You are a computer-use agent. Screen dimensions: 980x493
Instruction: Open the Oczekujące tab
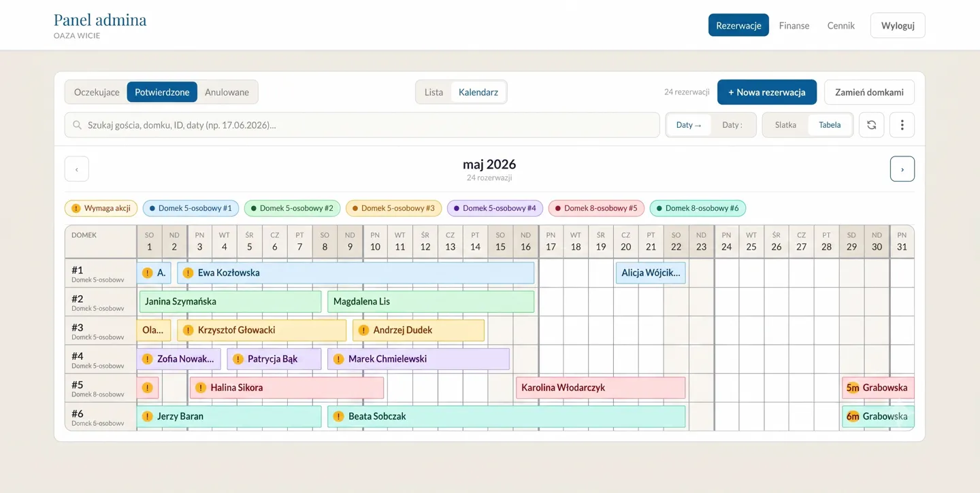coord(97,92)
